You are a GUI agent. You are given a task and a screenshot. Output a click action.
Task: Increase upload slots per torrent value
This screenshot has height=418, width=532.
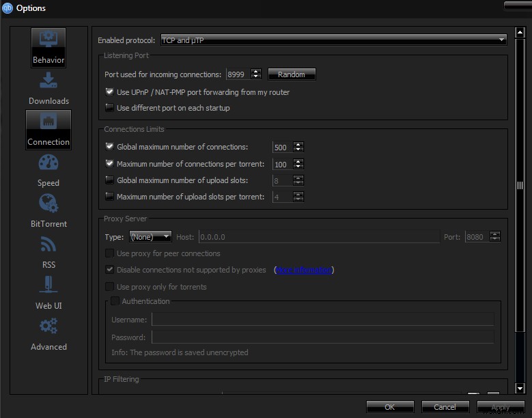[x=298, y=194]
